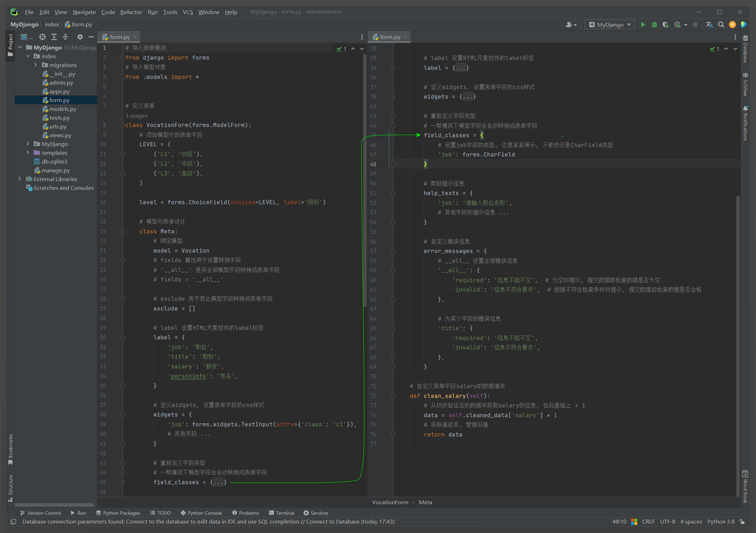Open the translate icon in toolbar
This screenshot has width=756, height=533.
(709, 25)
